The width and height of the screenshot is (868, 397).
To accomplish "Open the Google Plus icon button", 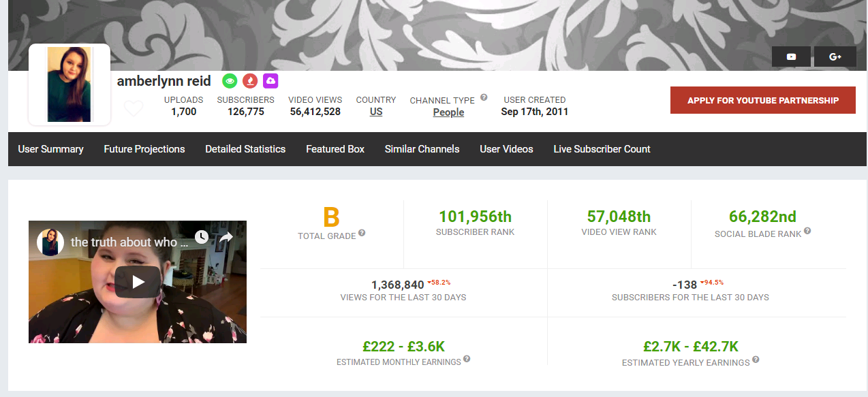I will (835, 57).
